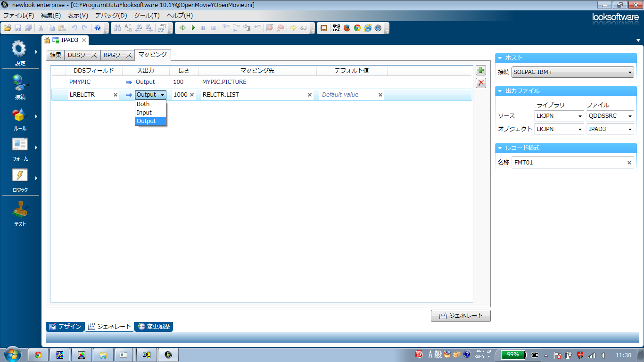Click the step-run arrow icon before Play
This screenshot has width=644, height=362.
pyautogui.click(x=182, y=28)
